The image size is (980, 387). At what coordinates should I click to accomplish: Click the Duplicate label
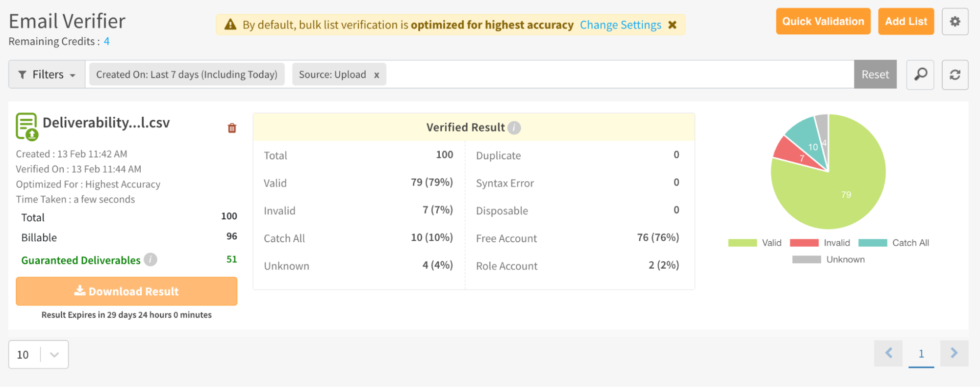[x=499, y=155]
